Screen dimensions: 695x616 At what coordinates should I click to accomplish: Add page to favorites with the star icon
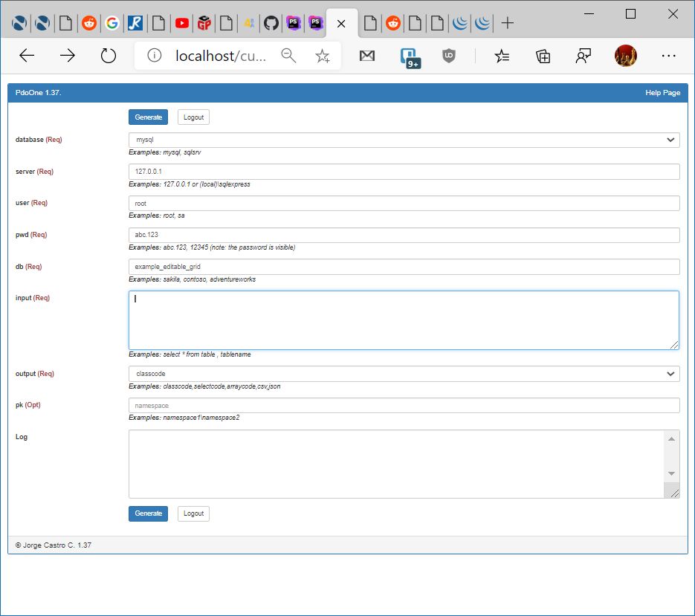pos(323,56)
